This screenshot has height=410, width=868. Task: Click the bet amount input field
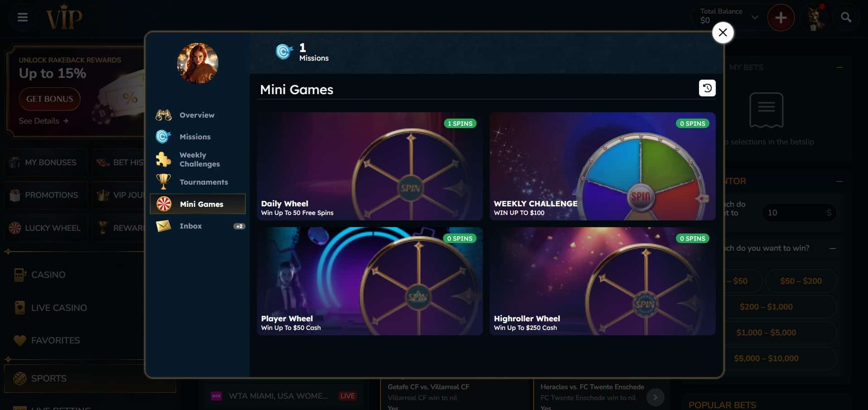[x=799, y=213]
